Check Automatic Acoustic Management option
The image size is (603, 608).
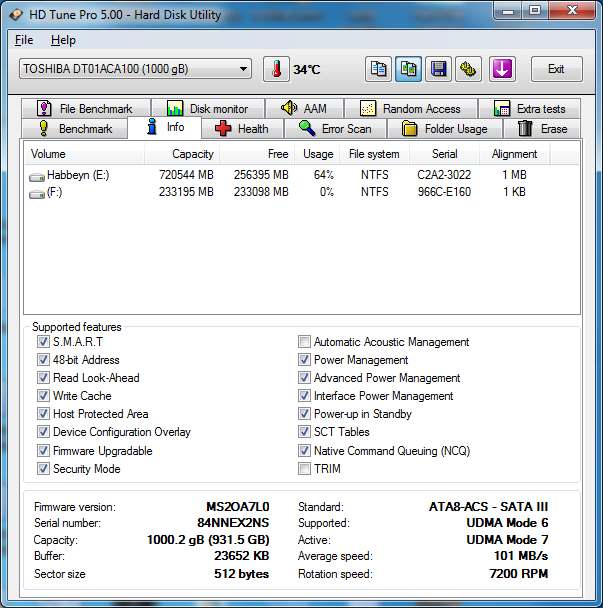[304, 342]
